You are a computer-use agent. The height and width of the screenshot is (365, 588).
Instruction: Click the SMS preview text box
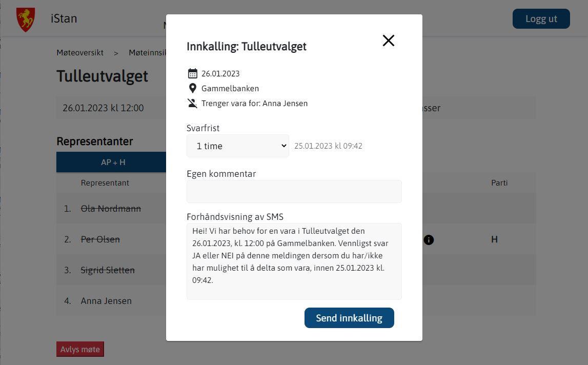coord(294,261)
